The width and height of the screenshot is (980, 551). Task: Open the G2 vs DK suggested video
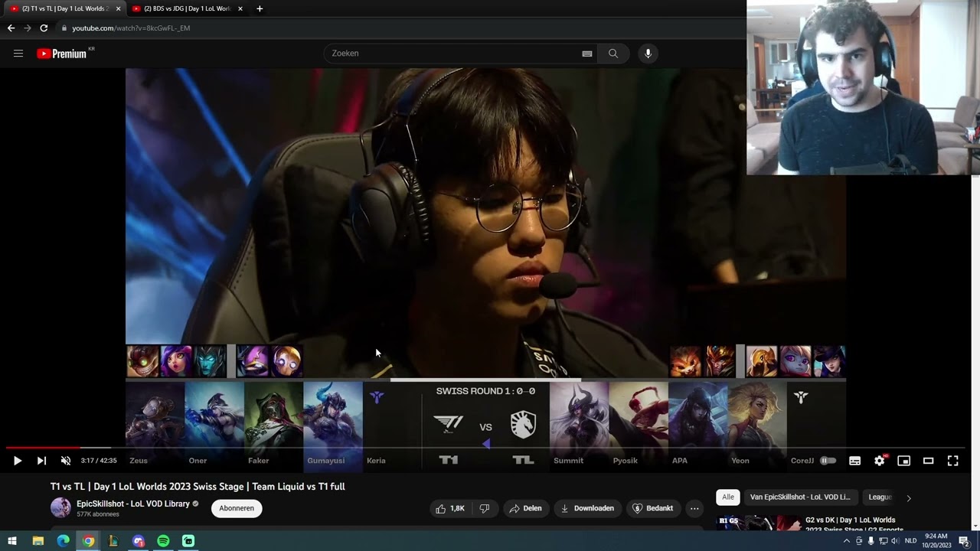coord(854,524)
